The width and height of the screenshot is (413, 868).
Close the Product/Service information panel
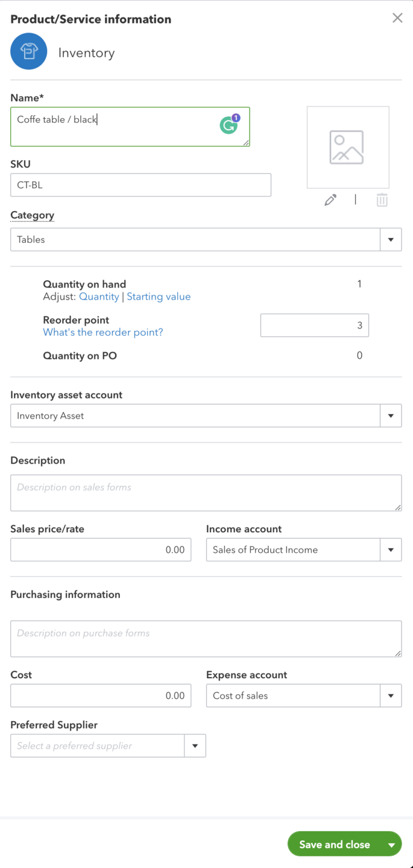(397, 17)
